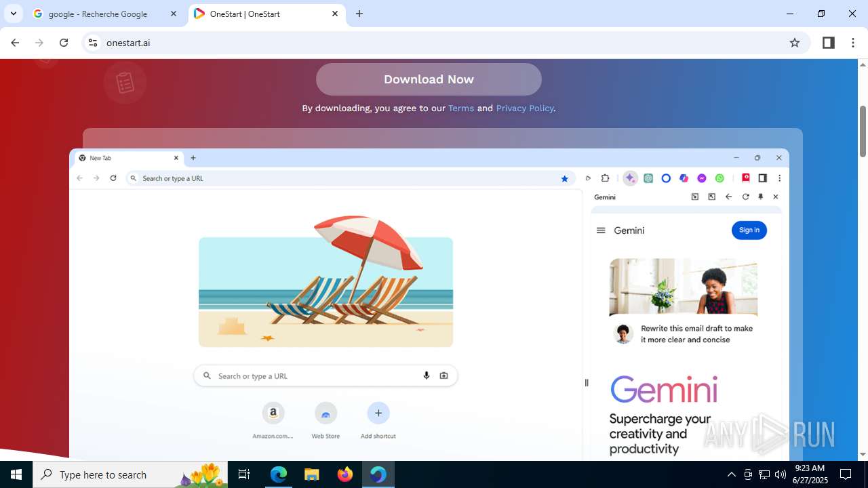Click the Type here to search taskbar box
This screenshot has width=868, height=488.
132,474
